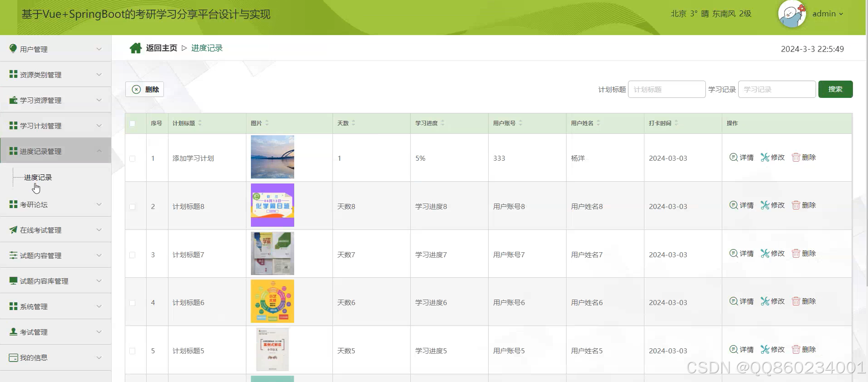The image size is (868, 382).
Task: Open the 我的信息 menu
Action: (x=56, y=357)
